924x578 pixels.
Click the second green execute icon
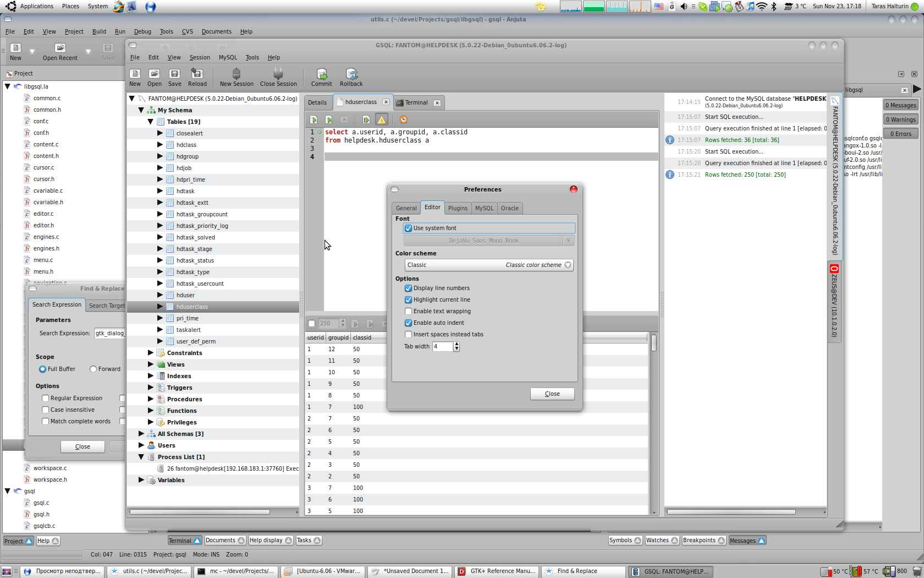[329, 119]
